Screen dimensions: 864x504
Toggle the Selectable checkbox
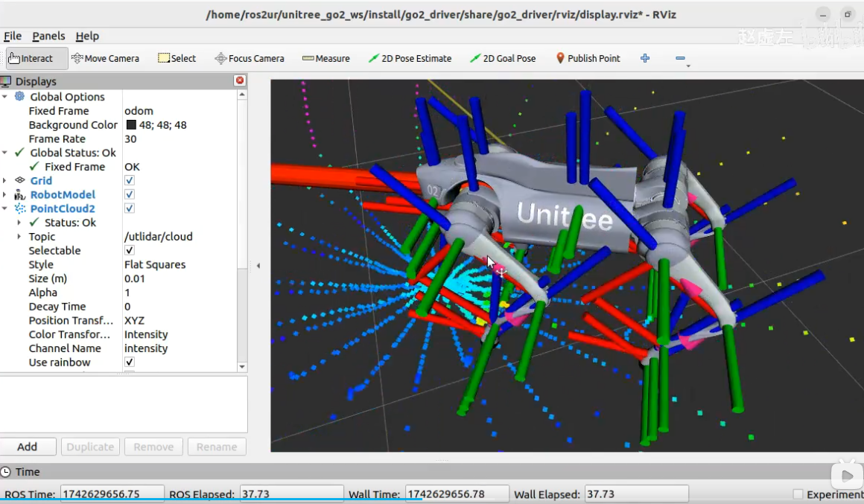[x=130, y=250]
